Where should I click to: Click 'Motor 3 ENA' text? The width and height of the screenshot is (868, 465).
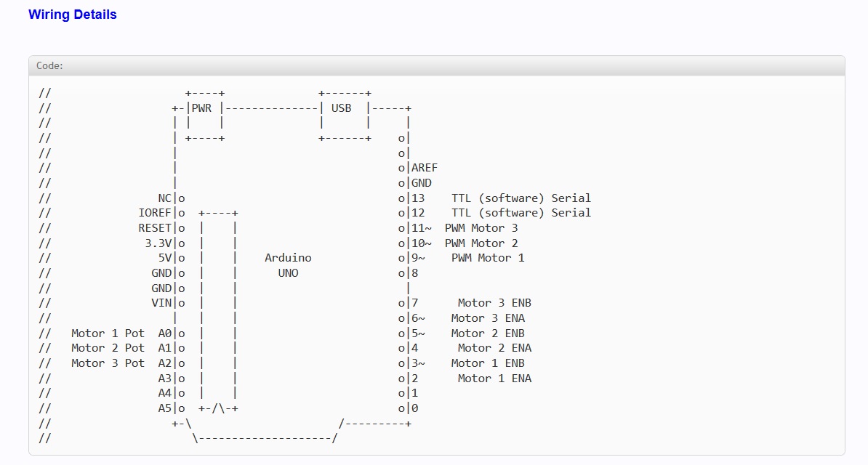coord(488,318)
